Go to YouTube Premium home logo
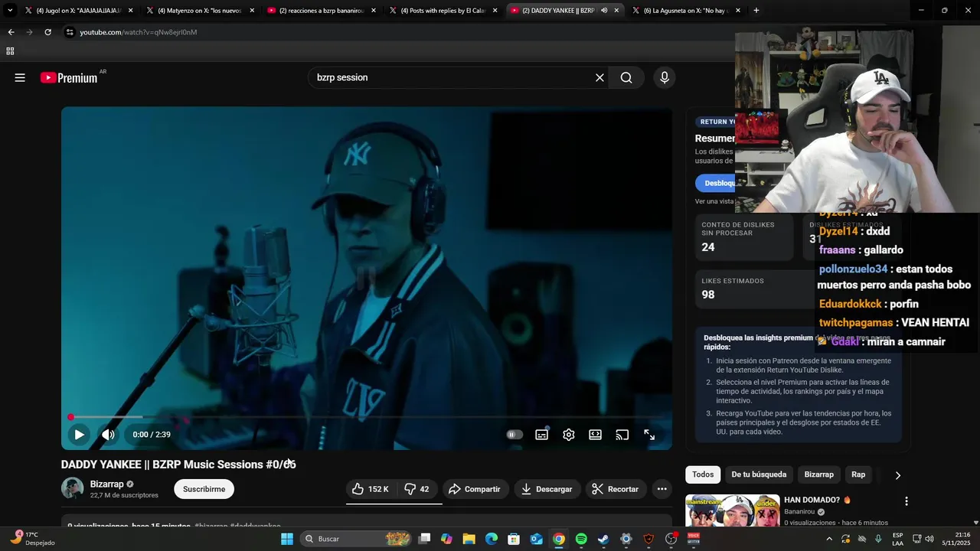 pos(70,77)
